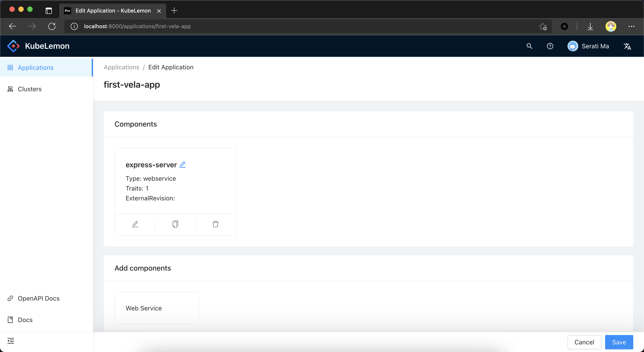Click the Save button
644x352 pixels.
coord(619,342)
